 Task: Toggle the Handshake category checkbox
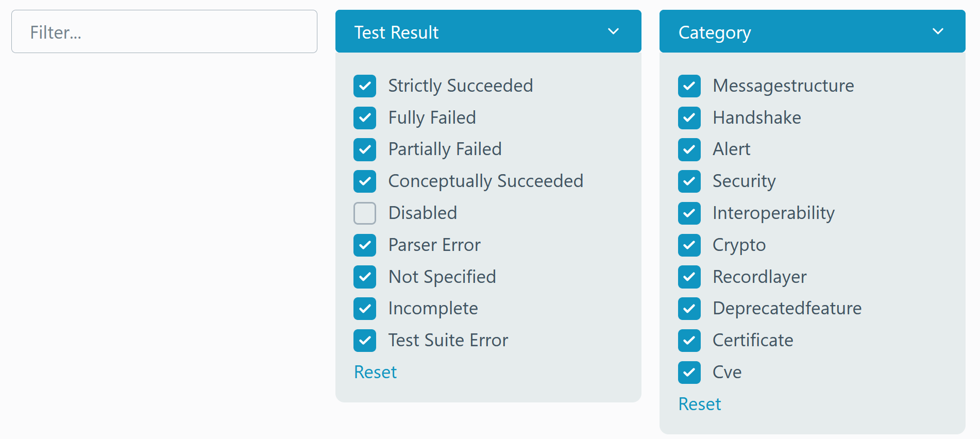coord(689,118)
